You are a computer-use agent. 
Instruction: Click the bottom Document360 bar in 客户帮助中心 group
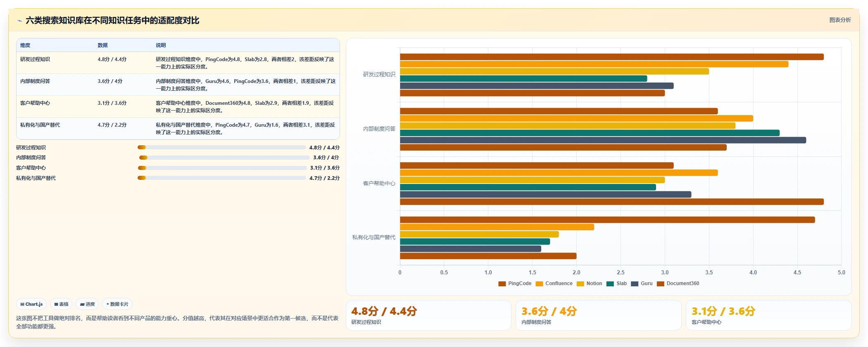(x=612, y=202)
